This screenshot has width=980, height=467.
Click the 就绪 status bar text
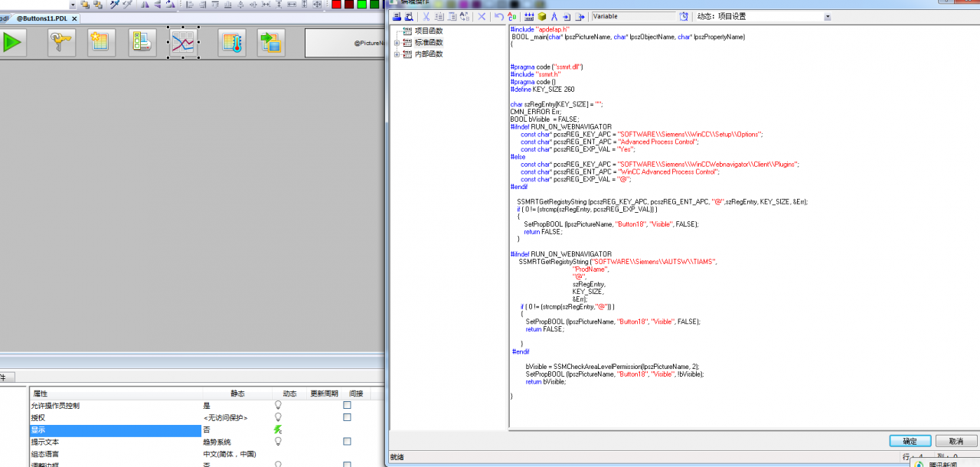coord(397,457)
